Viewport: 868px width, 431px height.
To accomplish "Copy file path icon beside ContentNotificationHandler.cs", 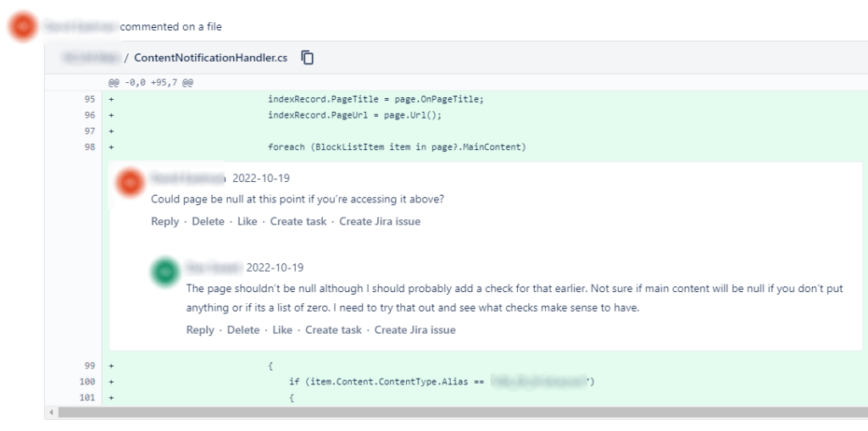I will [x=308, y=58].
